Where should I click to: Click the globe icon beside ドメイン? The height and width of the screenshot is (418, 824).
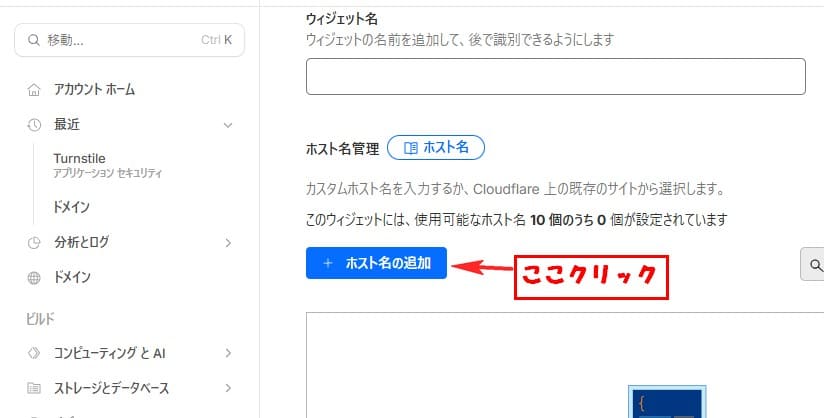coord(34,278)
